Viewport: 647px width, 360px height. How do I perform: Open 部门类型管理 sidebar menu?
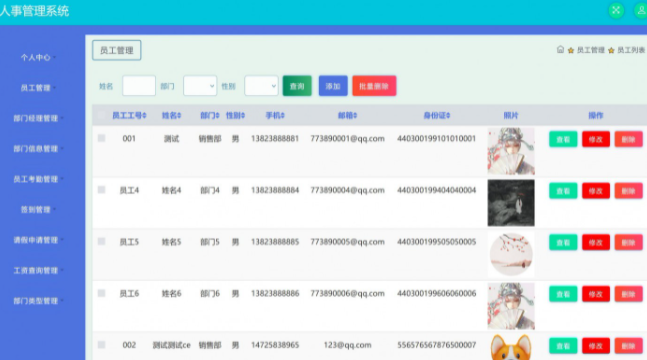(38, 301)
